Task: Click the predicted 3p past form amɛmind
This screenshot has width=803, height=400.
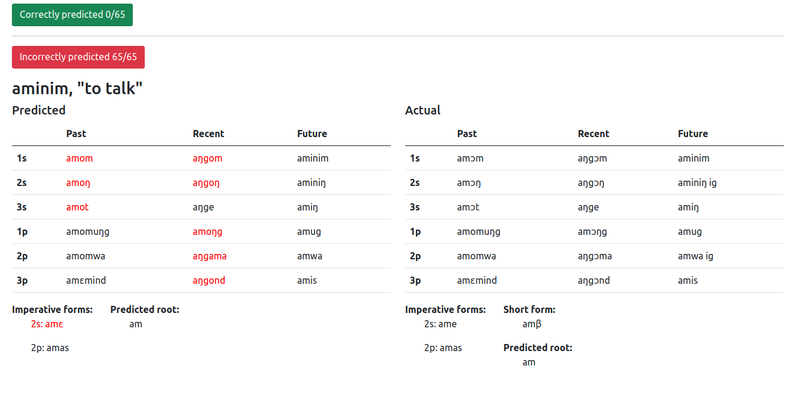Action: (86, 281)
